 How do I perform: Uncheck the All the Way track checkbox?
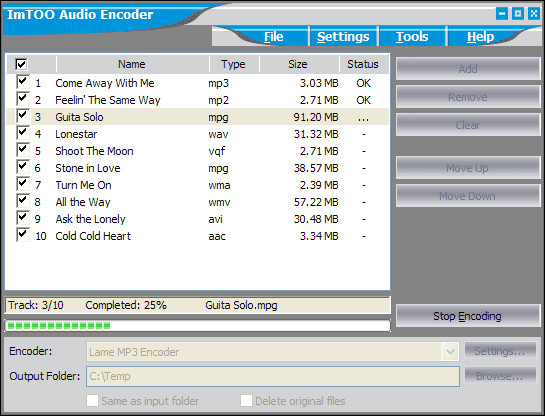23,201
